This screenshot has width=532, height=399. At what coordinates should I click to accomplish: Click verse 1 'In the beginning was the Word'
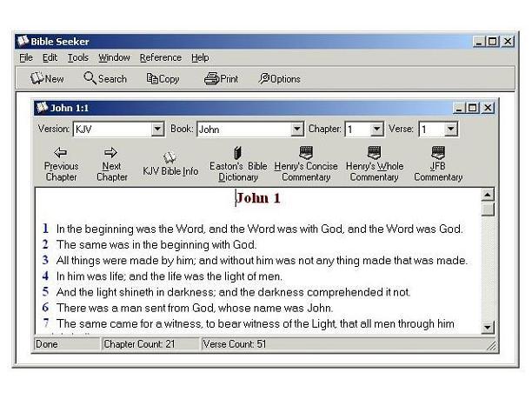click(x=260, y=229)
